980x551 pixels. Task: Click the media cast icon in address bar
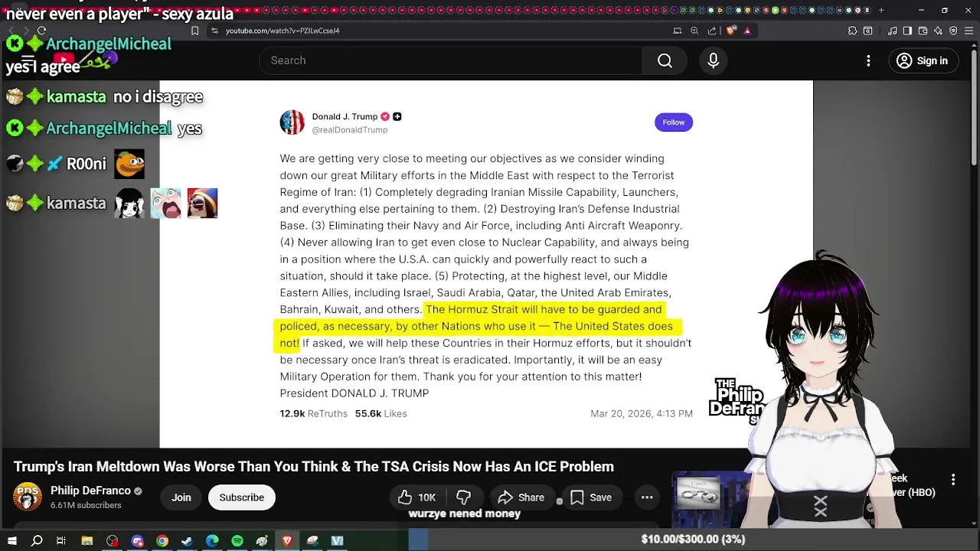coord(677,31)
